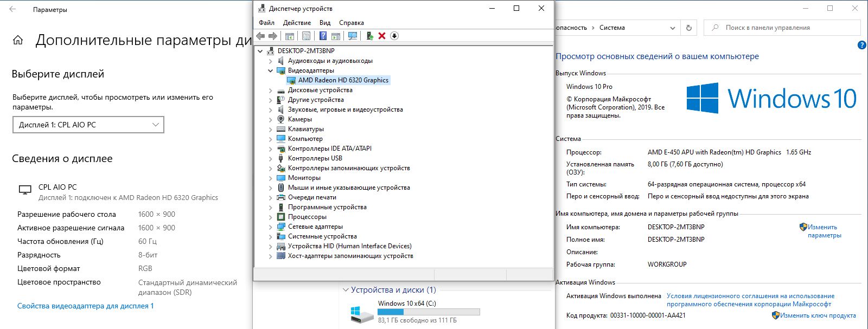
Task: Refresh the Control Panel address bar
Action: (x=689, y=28)
